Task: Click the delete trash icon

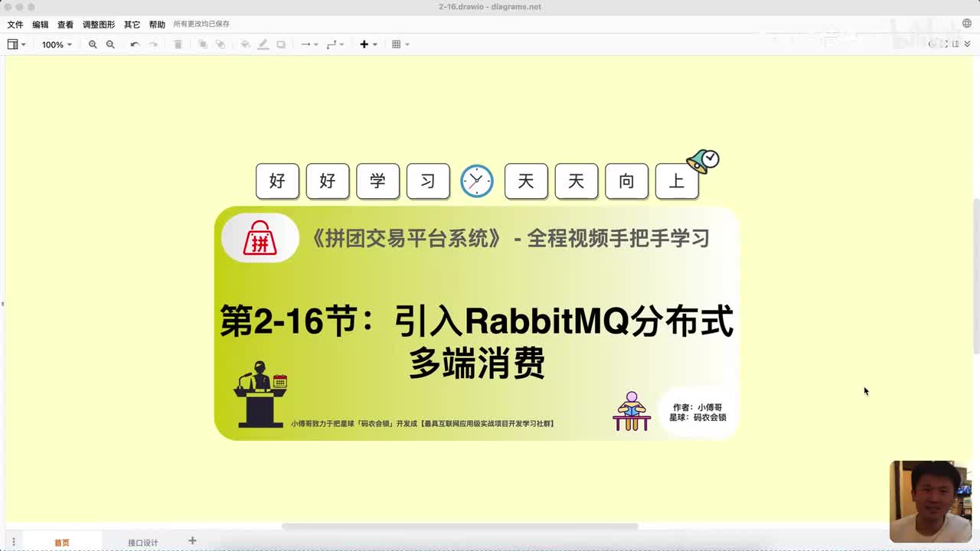Action: (178, 44)
